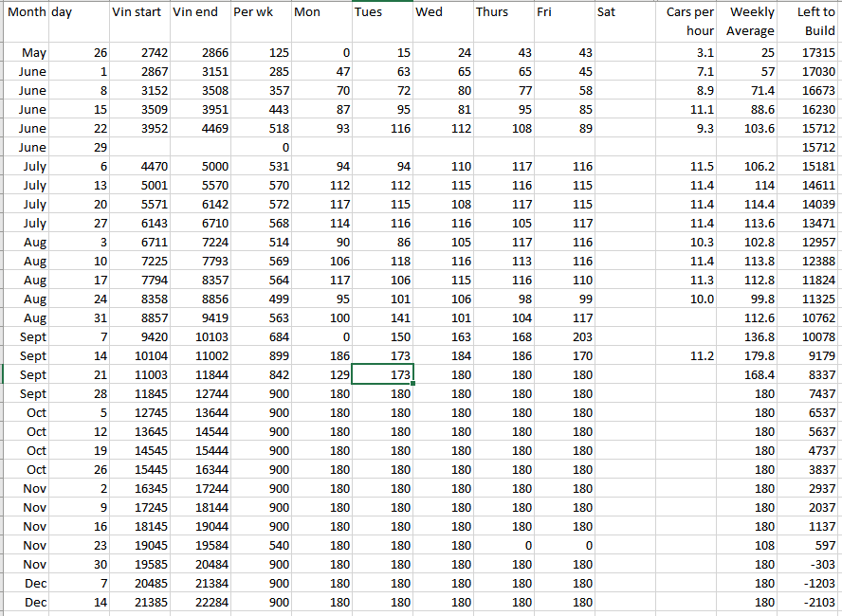Viewport: 842px width, 616px height.
Task: Select Vin start cell with value 2742
Action: click(x=138, y=53)
